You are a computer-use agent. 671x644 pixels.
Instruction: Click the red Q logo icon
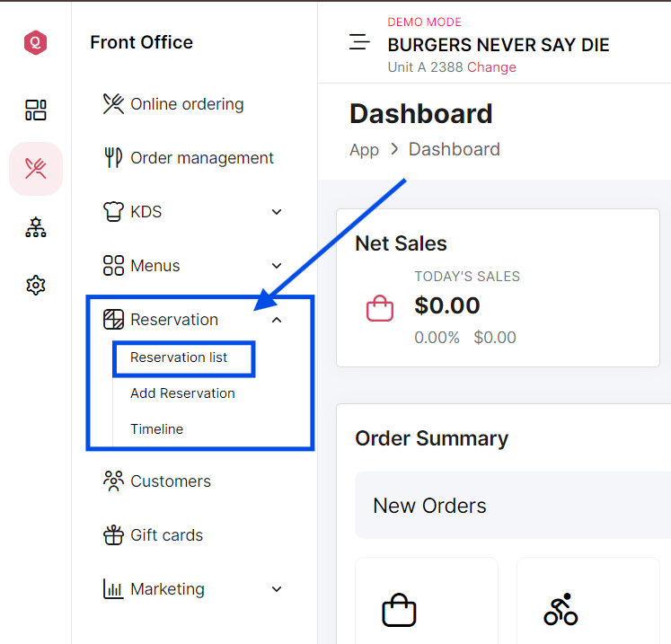(x=35, y=42)
